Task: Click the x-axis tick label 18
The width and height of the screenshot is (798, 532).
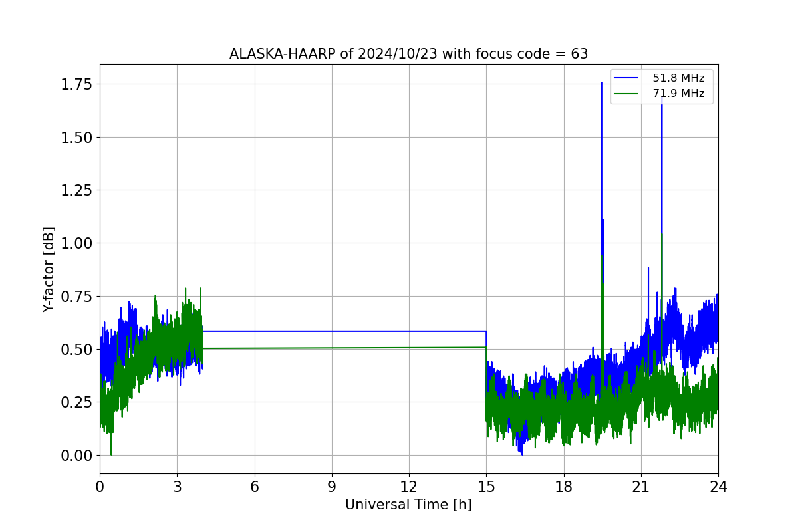Action: tap(563, 487)
